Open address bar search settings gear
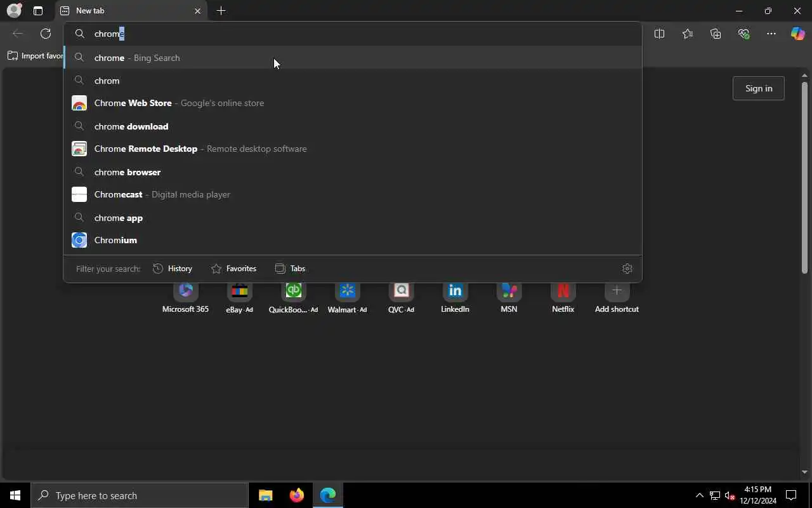 click(627, 269)
